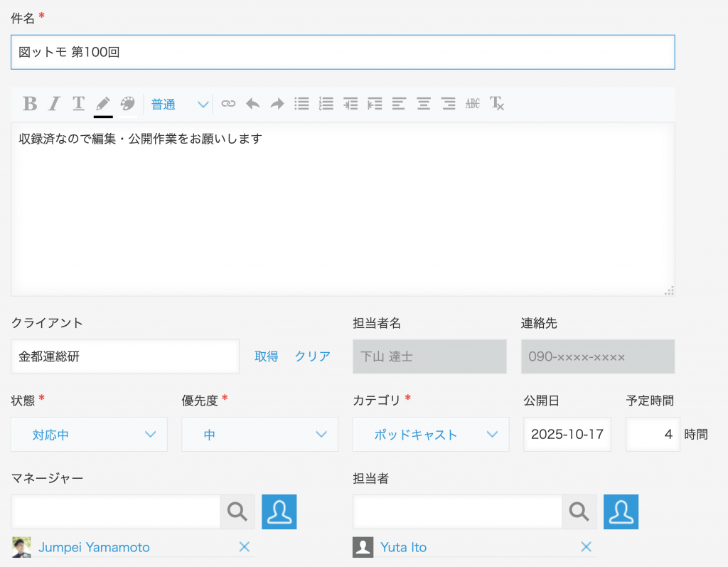Toggle bold formatting in the editor toolbar
This screenshot has height=567, width=728.
30,104
